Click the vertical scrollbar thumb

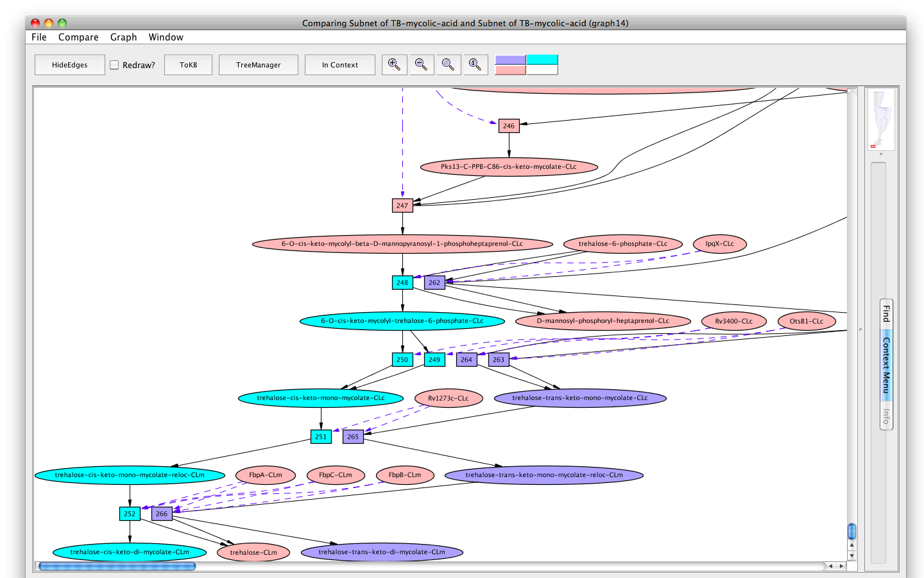[x=852, y=531]
